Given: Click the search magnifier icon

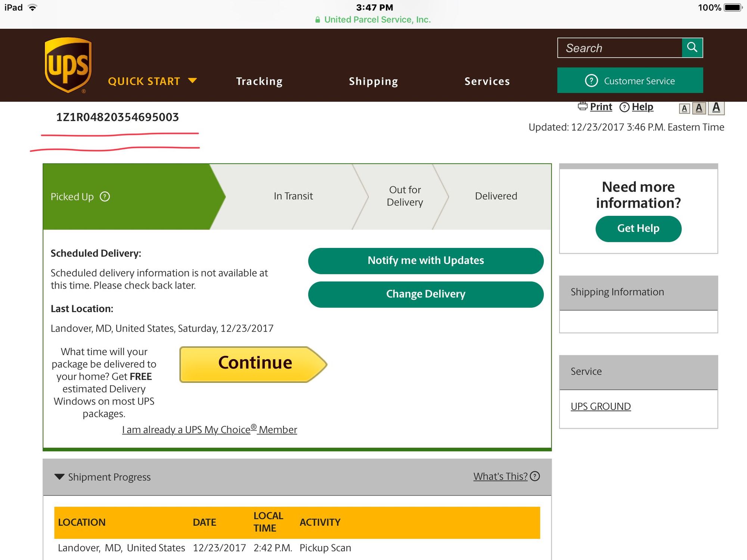Looking at the screenshot, I should 692,47.
